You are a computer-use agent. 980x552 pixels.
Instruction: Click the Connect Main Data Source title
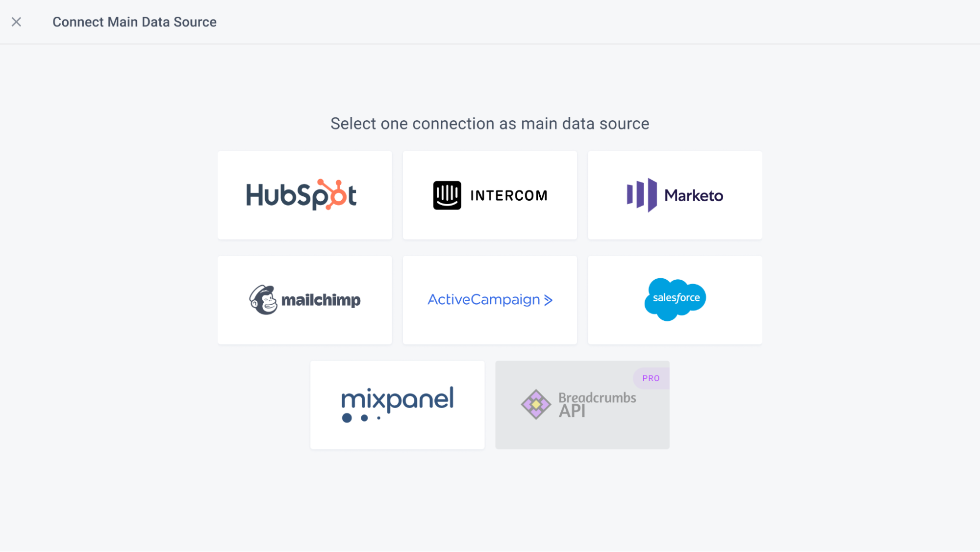tap(134, 22)
